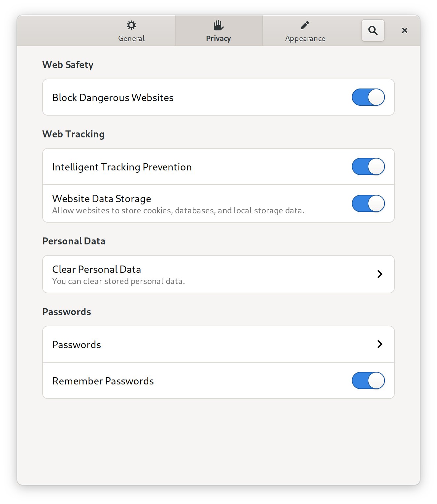Open the Passwords row label
Image resolution: width=437 pixels, height=504 pixels.
click(x=77, y=344)
